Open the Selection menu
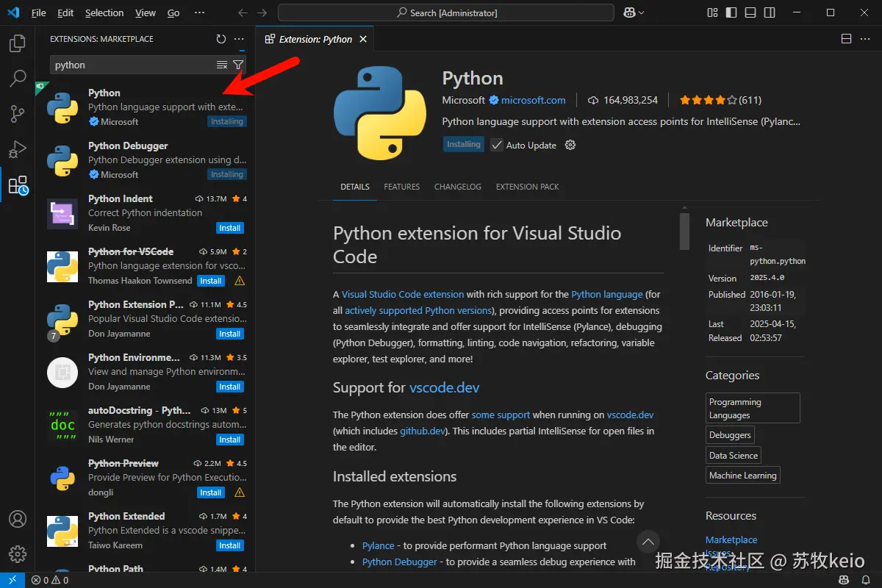The width and height of the screenshot is (882, 588). click(x=104, y=12)
